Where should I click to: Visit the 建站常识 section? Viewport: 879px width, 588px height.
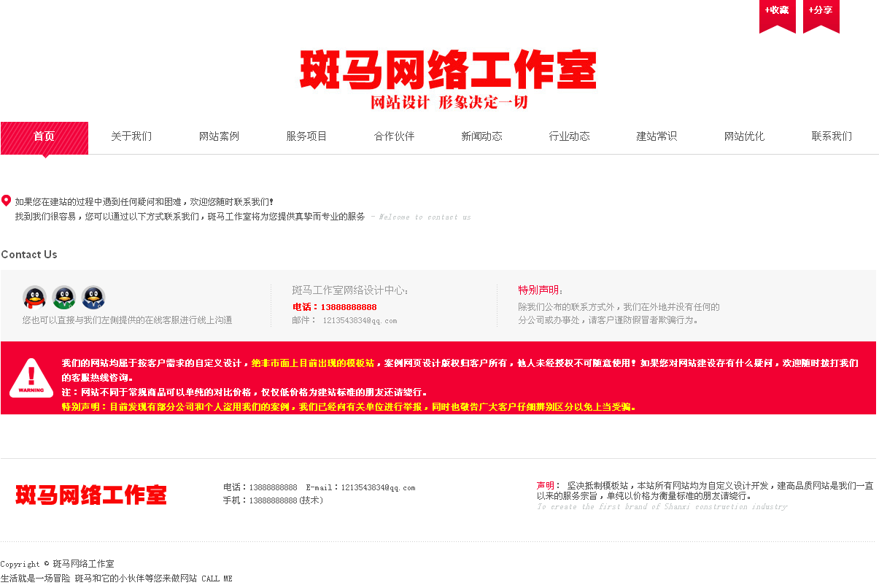[657, 136]
